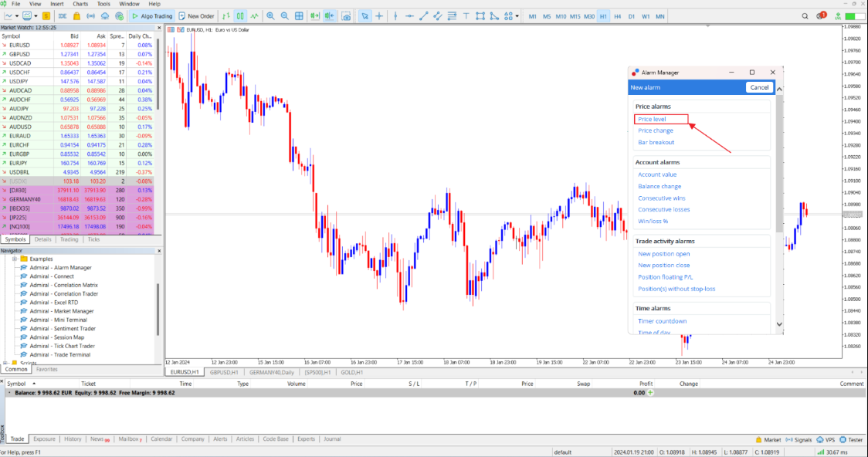Open the Tools menu
The image size is (868, 457).
pos(103,4)
